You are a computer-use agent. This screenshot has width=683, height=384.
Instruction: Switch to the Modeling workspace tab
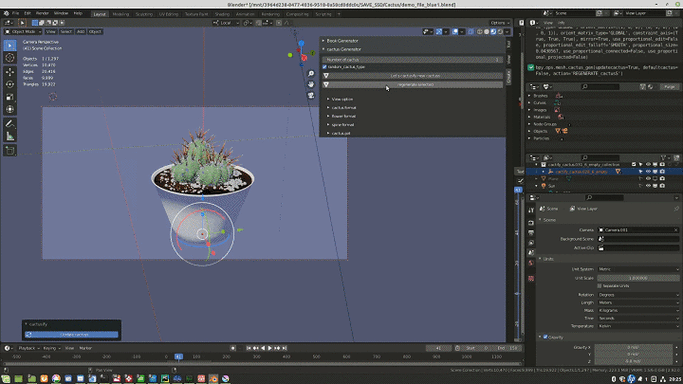[121, 14]
